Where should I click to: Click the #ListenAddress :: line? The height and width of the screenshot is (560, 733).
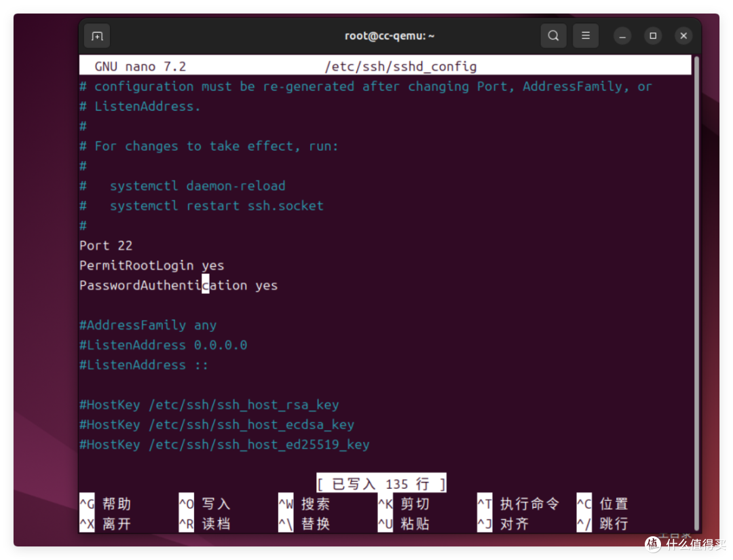(x=144, y=365)
